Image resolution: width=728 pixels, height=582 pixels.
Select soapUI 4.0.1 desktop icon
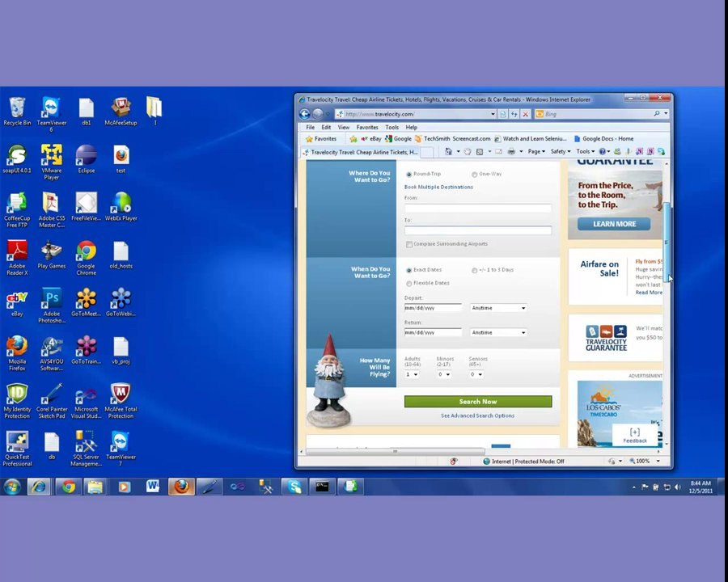[17, 158]
